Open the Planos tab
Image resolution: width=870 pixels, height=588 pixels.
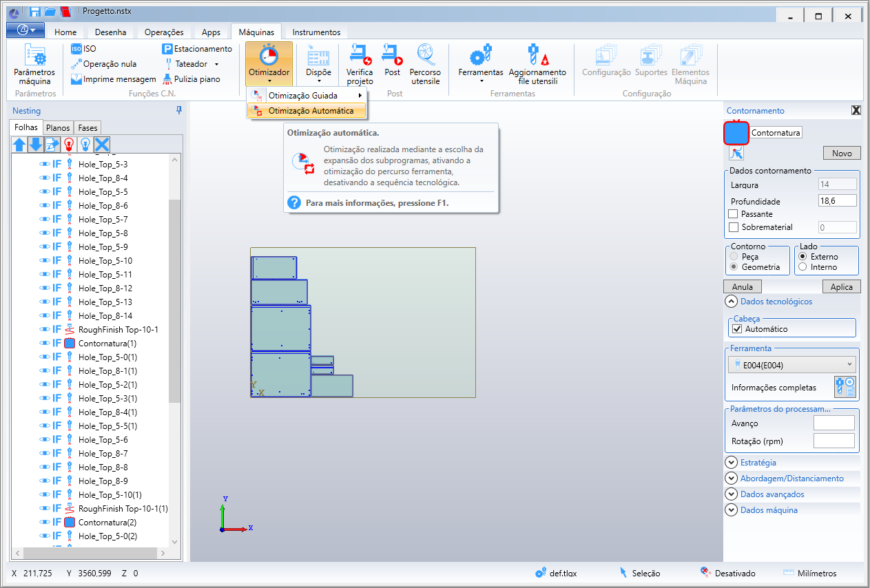58,128
